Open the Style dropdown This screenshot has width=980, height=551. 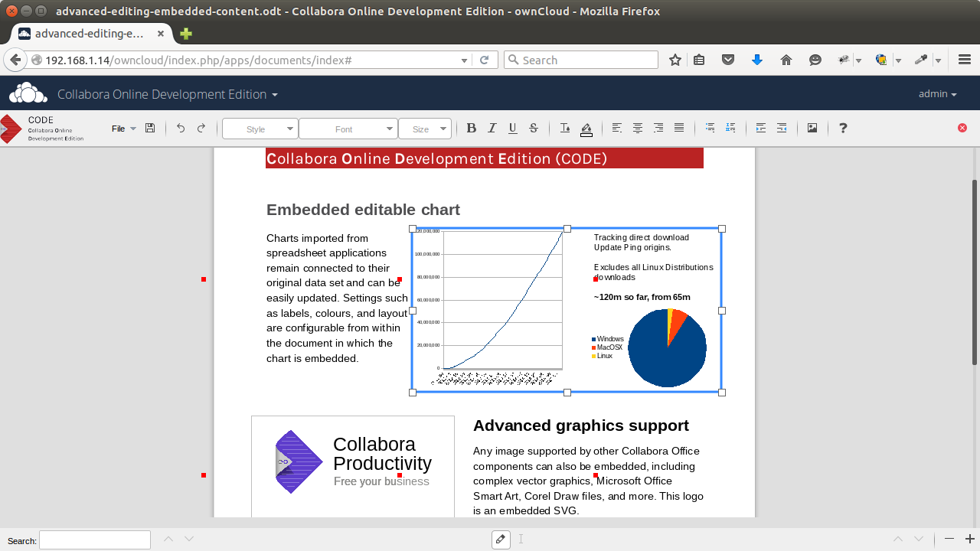[260, 129]
